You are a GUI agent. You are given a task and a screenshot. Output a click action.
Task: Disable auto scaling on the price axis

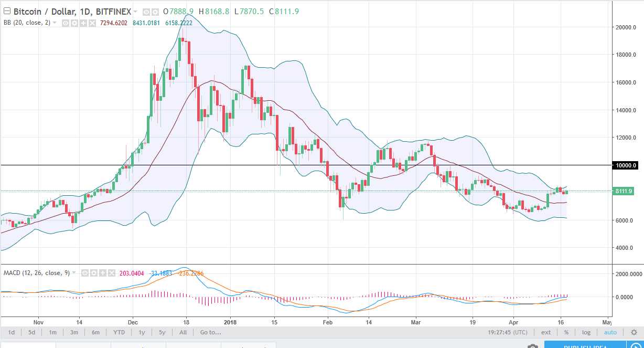point(610,332)
